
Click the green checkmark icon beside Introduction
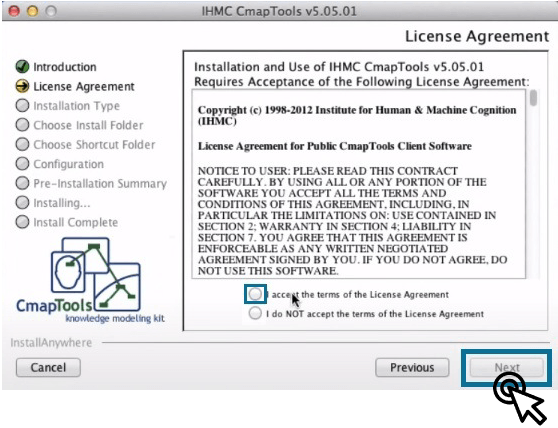coord(22,67)
